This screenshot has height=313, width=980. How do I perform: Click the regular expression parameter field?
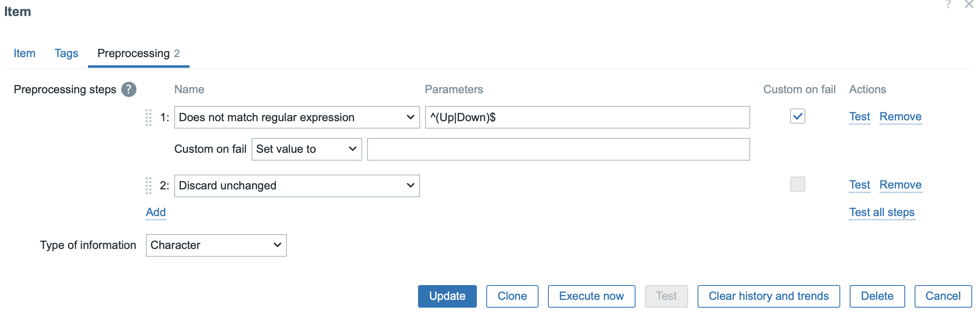[x=587, y=117]
